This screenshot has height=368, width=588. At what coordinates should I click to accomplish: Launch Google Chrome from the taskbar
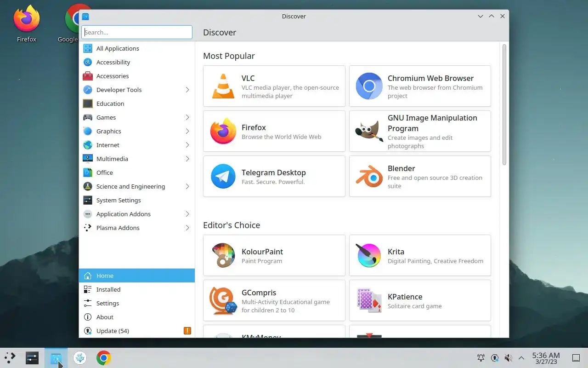pyautogui.click(x=104, y=358)
